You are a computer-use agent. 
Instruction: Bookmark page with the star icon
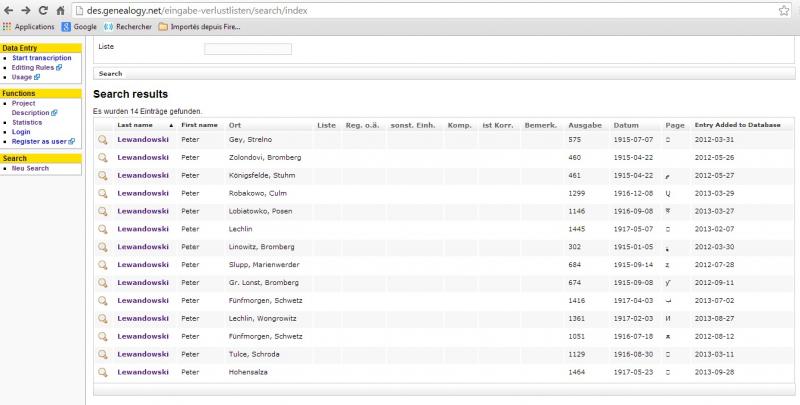[785, 10]
